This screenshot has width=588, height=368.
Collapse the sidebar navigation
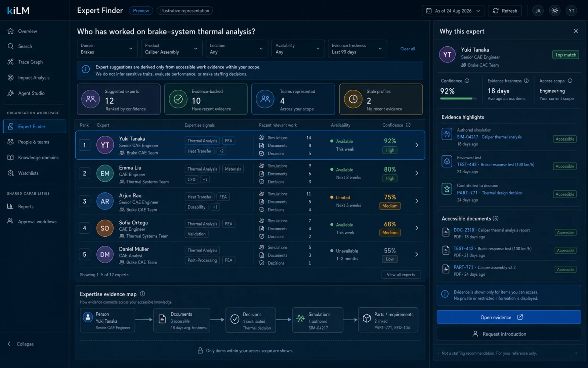pyautogui.click(x=21, y=344)
